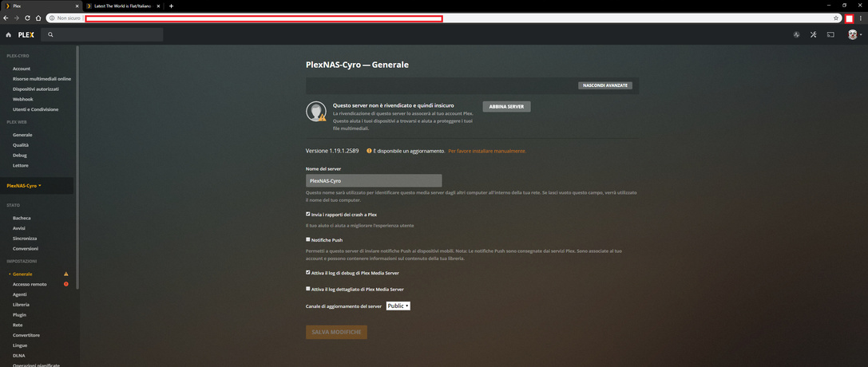Open server update channel Public dropdown
This screenshot has height=367, width=868.
tap(398, 306)
